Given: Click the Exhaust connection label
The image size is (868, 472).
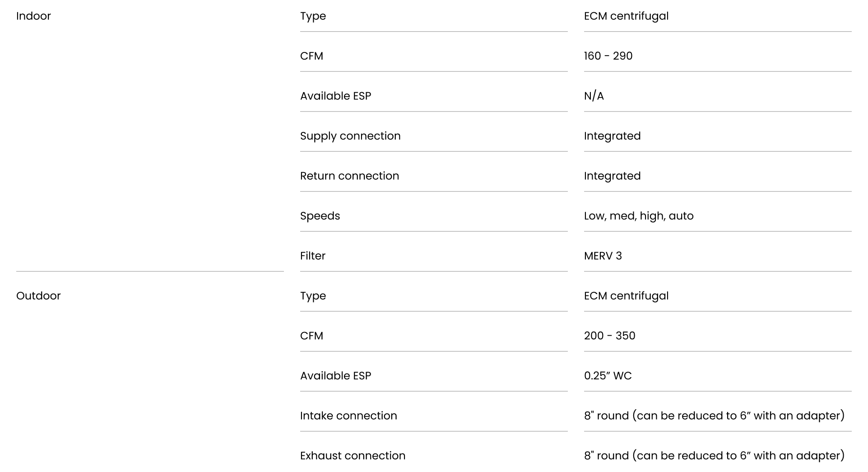Looking at the screenshot, I should pos(353,456).
